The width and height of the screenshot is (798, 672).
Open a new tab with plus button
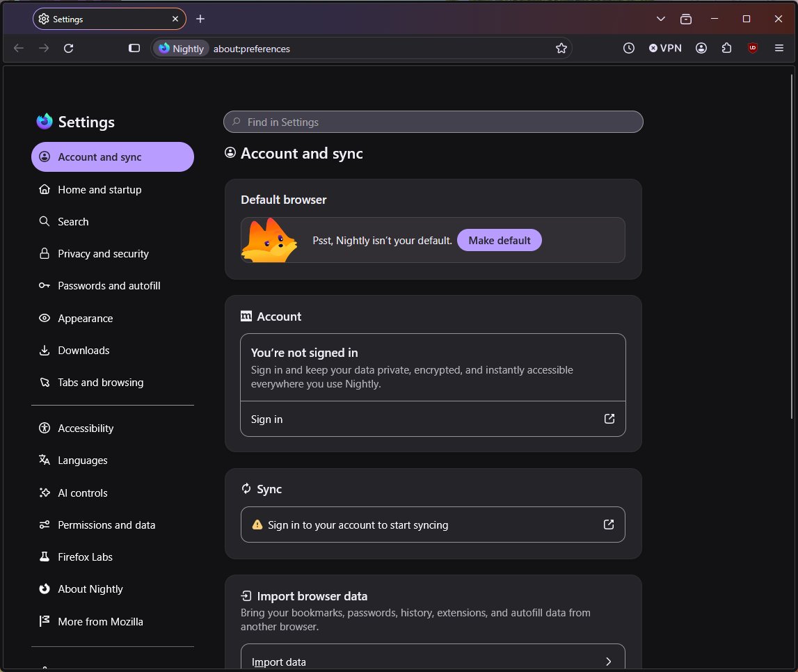[200, 19]
